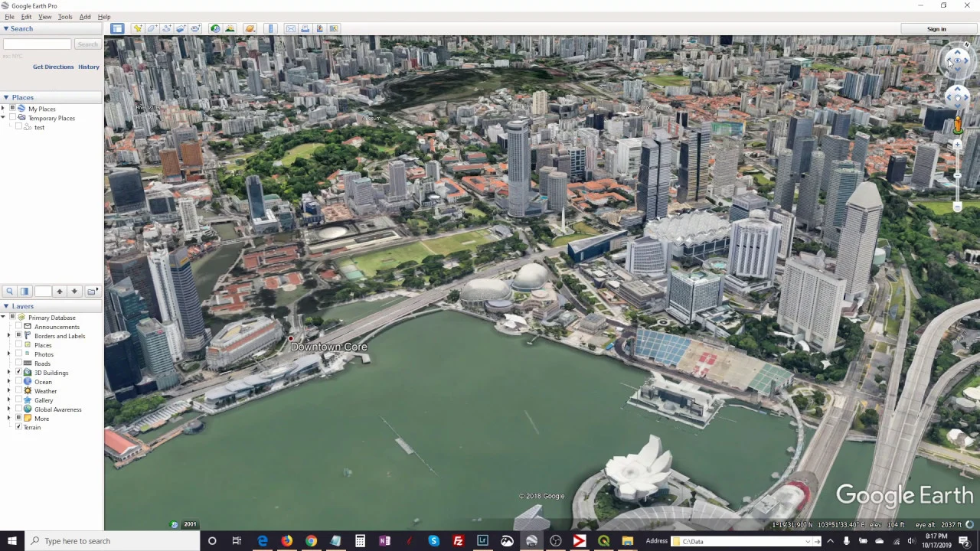Open the View menu
980x551 pixels.
point(45,17)
